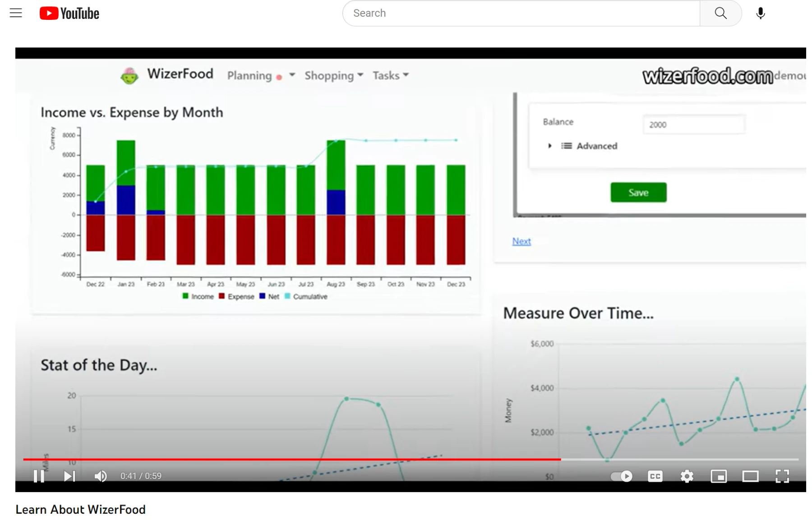Toggle closed captions
Screen dimensions: 812x520
point(655,476)
